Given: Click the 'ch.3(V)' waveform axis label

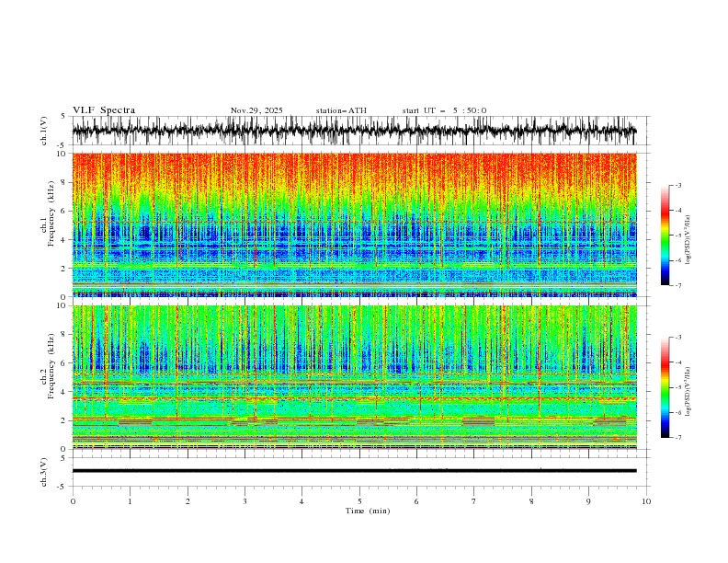Looking at the screenshot, I should [44, 472].
